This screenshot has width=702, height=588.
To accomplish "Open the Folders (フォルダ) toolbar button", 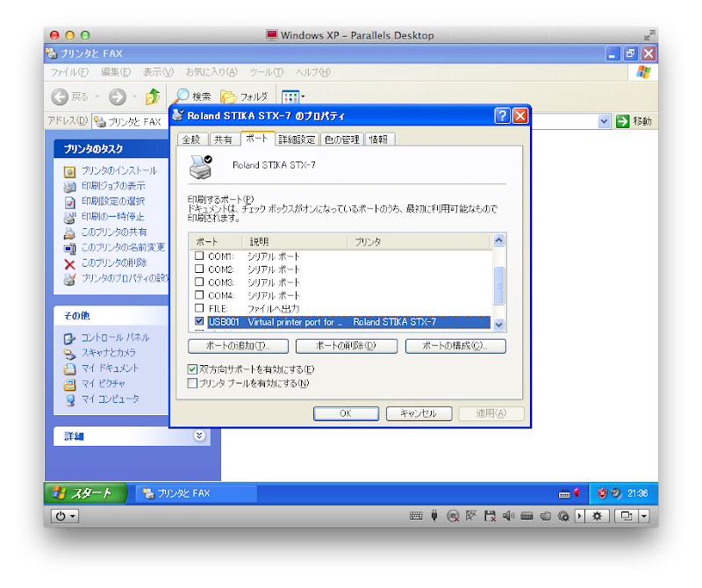I will point(244,97).
